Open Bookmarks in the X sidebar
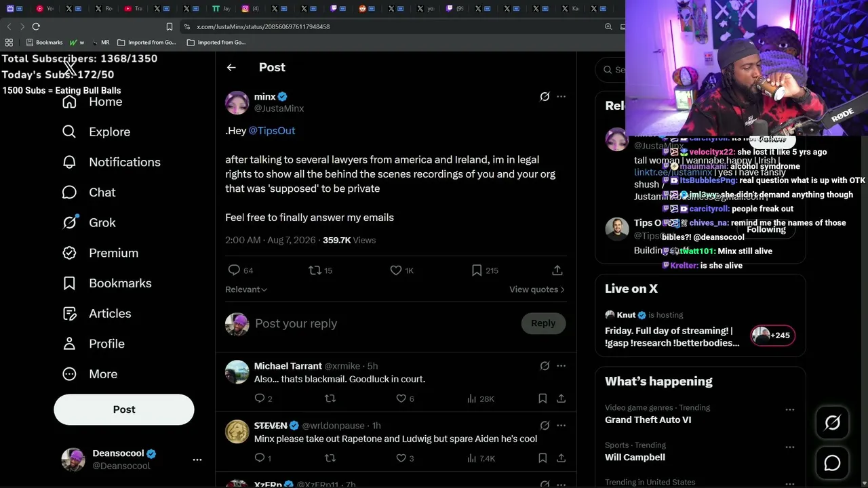 click(x=106, y=283)
